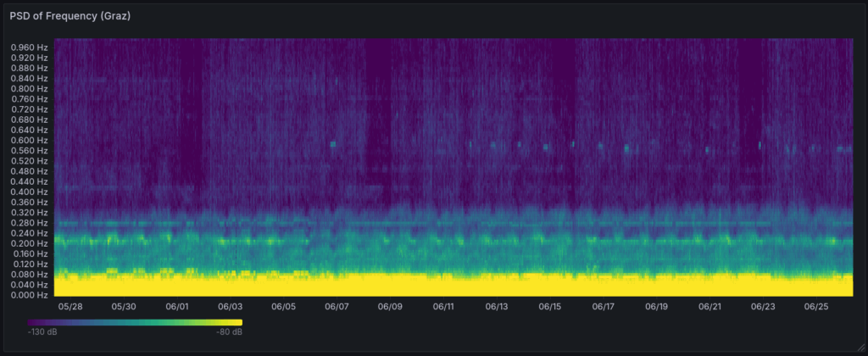
Task: Click the 0.200 Hz axis label
Action: click(30, 243)
